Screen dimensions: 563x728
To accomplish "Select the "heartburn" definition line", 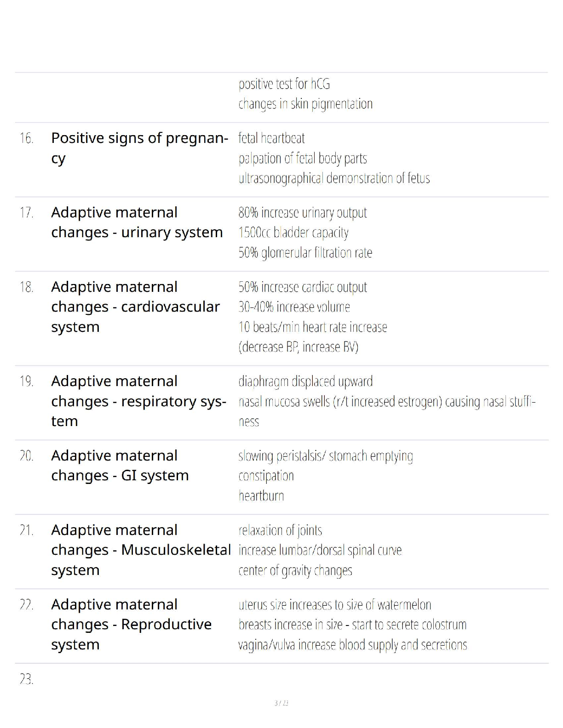I will tap(261, 496).
